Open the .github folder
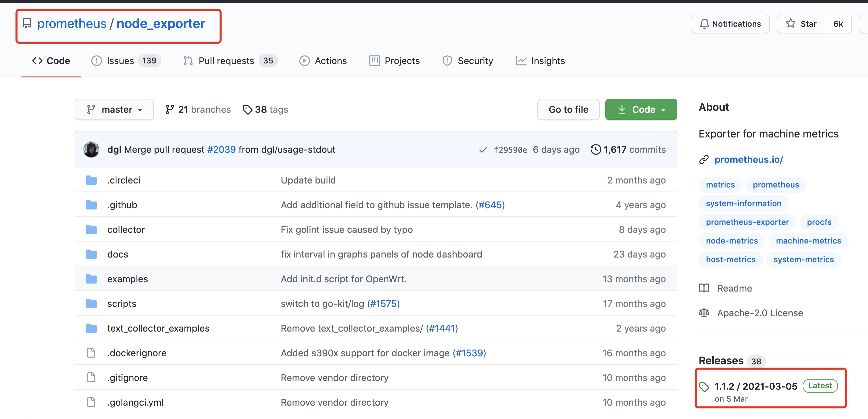The image size is (868, 419). click(x=122, y=205)
